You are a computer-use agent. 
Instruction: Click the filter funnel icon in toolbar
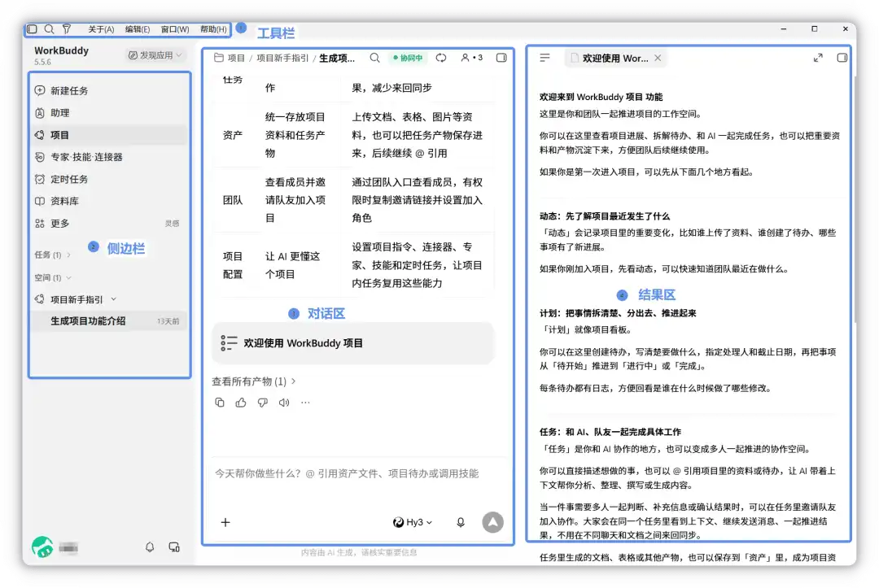(x=67, y=28)
